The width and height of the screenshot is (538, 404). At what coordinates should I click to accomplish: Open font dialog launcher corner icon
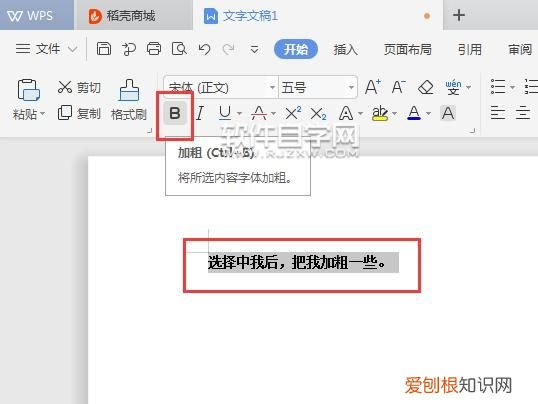pyautogui.click(x=473, y=131)
